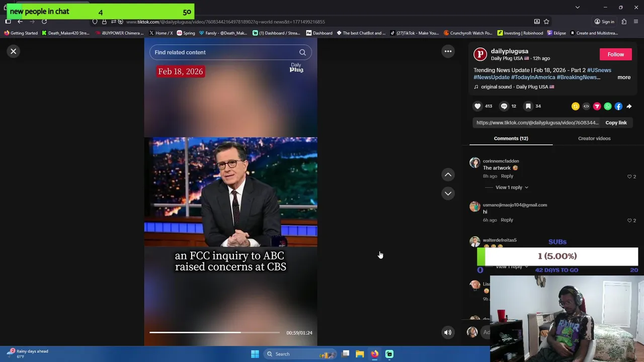Screen dimensions: 644x362
Task: Open Task View on the taskbar
Action: (346, 354)
